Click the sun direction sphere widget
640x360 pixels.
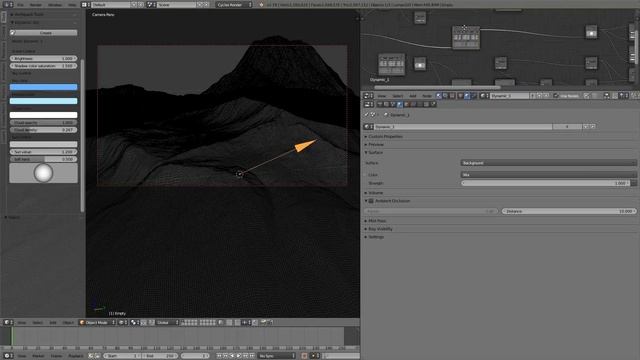43,173
